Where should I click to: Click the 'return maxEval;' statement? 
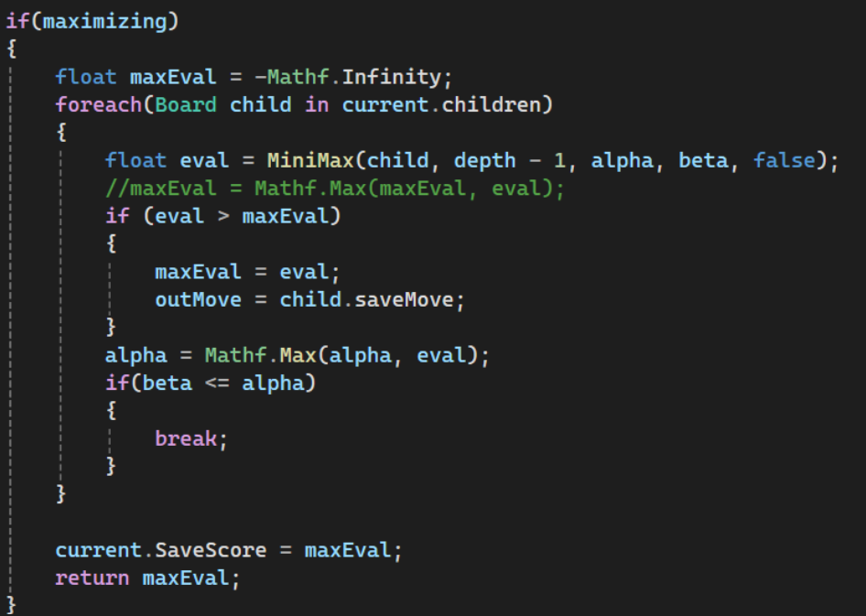(x=147, y=578)
